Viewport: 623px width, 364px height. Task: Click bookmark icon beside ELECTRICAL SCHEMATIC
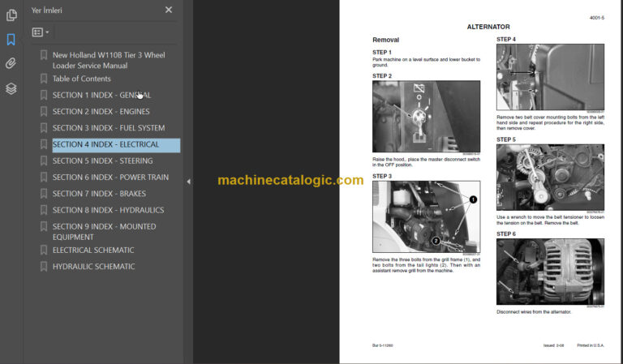[x=44, y=250]
